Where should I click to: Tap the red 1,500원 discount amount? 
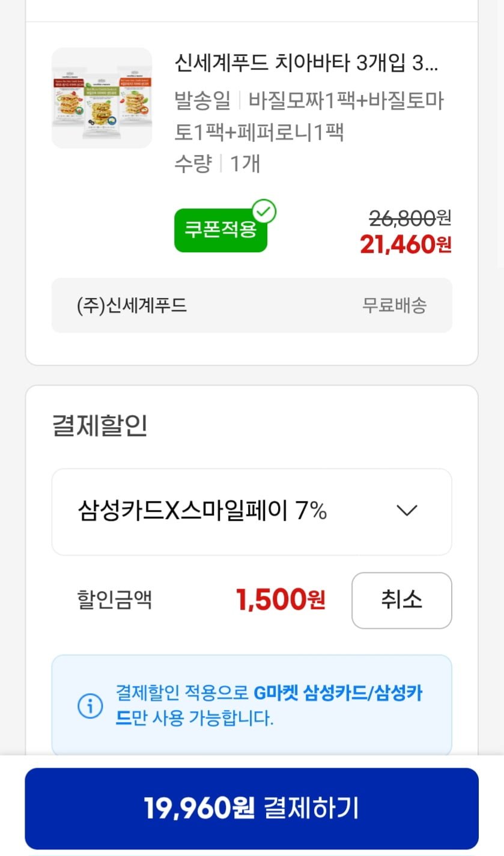click(281, 600)
